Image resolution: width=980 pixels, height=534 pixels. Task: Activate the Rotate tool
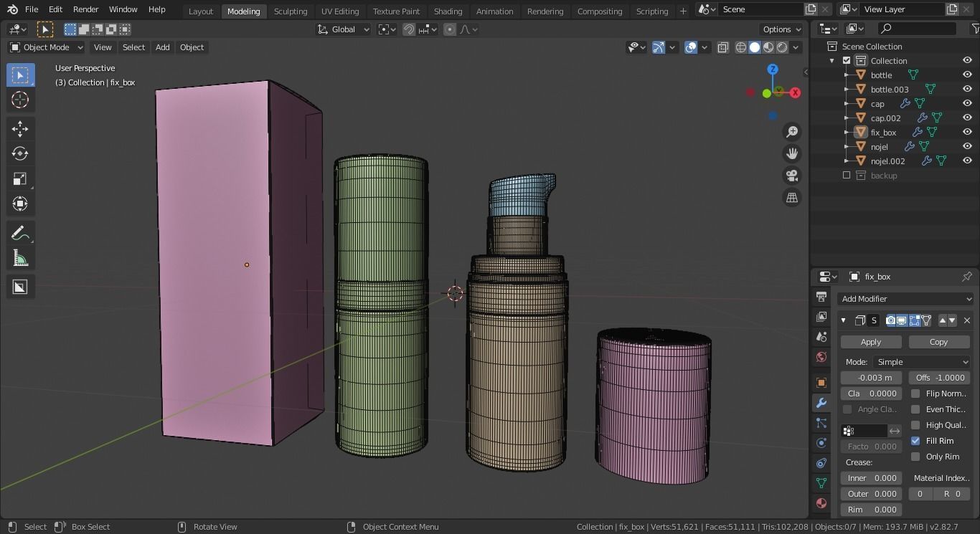click(20, 153)
